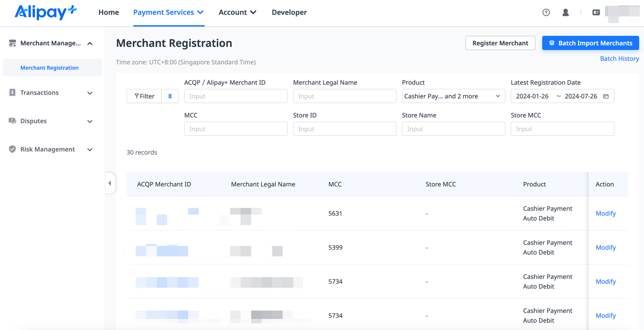Go to the Developer tab
Image resolution: width=644 pixels, height=330 pixels.
(x=289, y=12)
